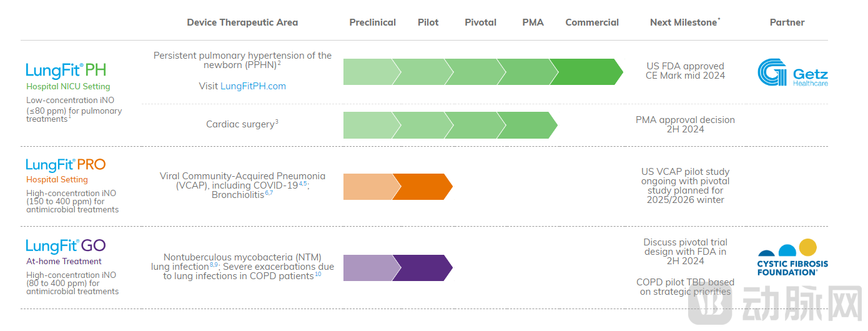
Task: Click the Getz Healthcare partner logo
Action: pyautogui.click(x=792, y=72)
